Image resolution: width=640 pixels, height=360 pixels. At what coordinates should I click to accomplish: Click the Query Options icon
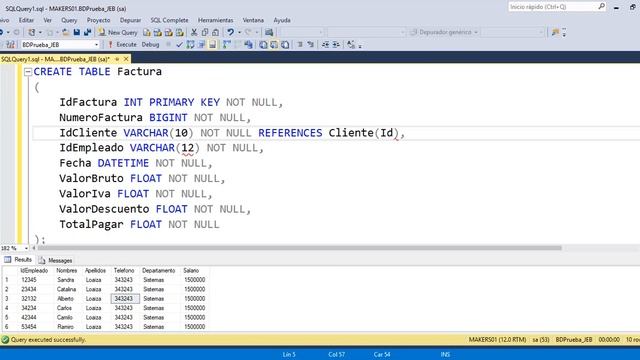tap(201, 44)
